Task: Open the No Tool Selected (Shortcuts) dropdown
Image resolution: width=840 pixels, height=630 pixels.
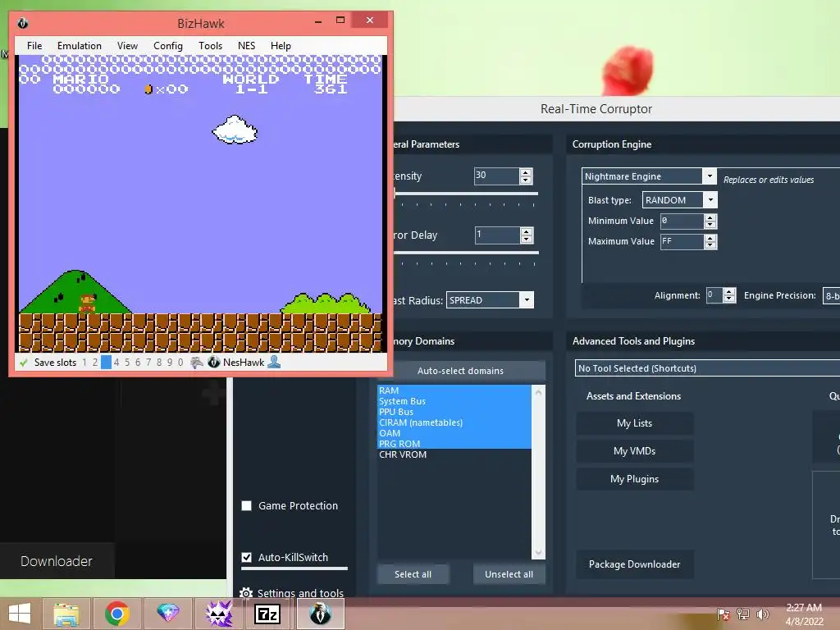Action: [707, 368]
